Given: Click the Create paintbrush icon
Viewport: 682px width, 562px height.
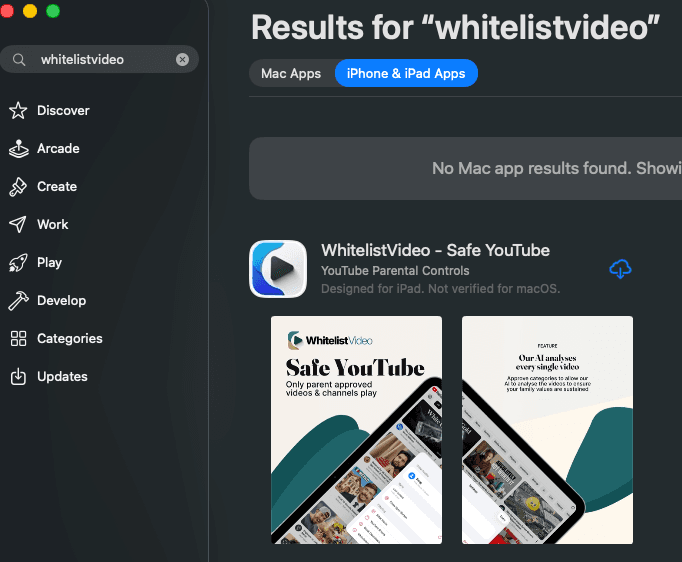Looking at the screenshot, I should point(18,187).
